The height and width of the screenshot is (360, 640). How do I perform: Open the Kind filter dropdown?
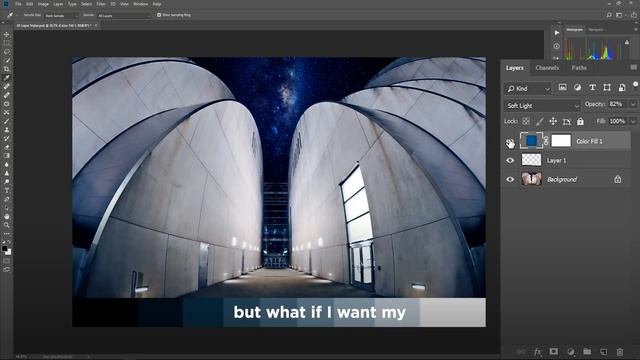[528, 88]
